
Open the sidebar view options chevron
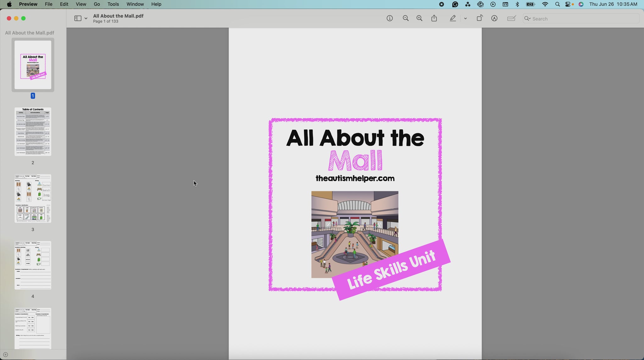[86, 19]
